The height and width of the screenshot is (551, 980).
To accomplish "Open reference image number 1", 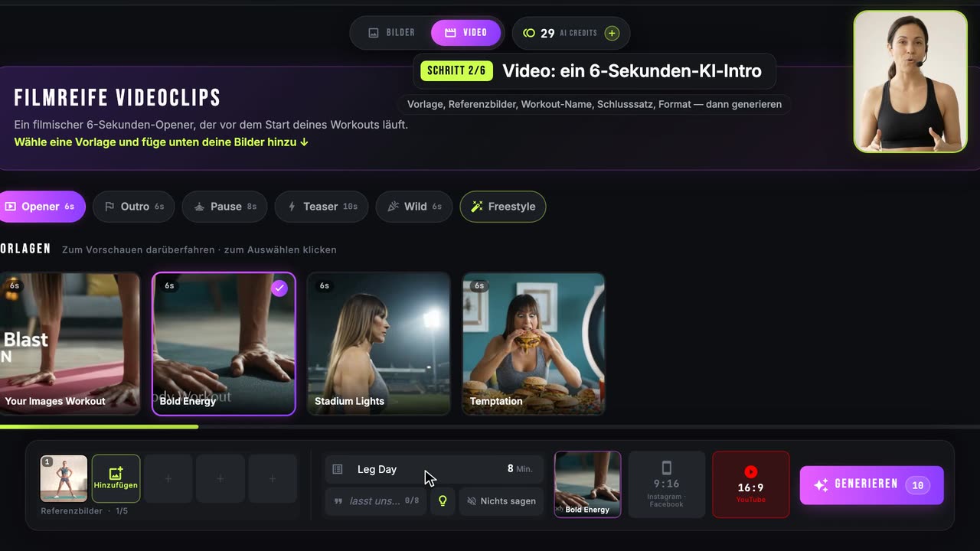I will tap(64, 478).
